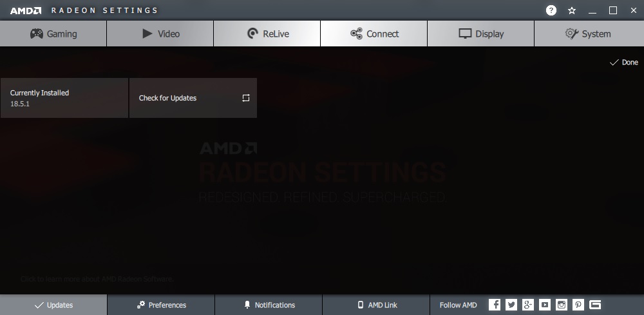This screenshot has width=644, height=315.
Task: Open AMD's YouTube channel icon
Action: pos(545,305)
